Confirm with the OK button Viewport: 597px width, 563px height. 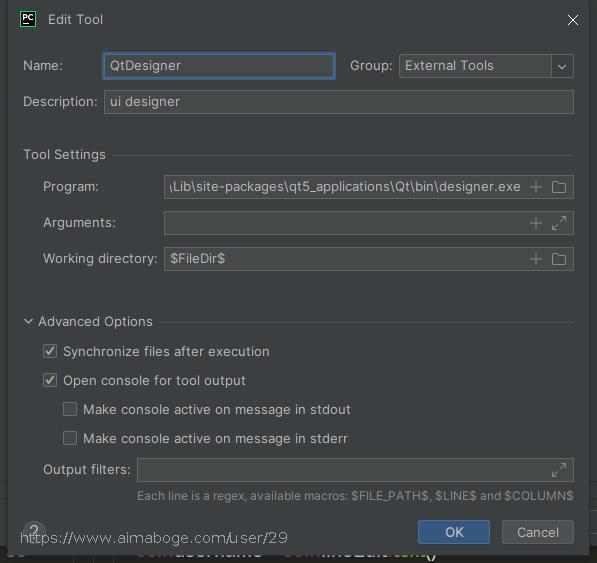pos(454,532)
